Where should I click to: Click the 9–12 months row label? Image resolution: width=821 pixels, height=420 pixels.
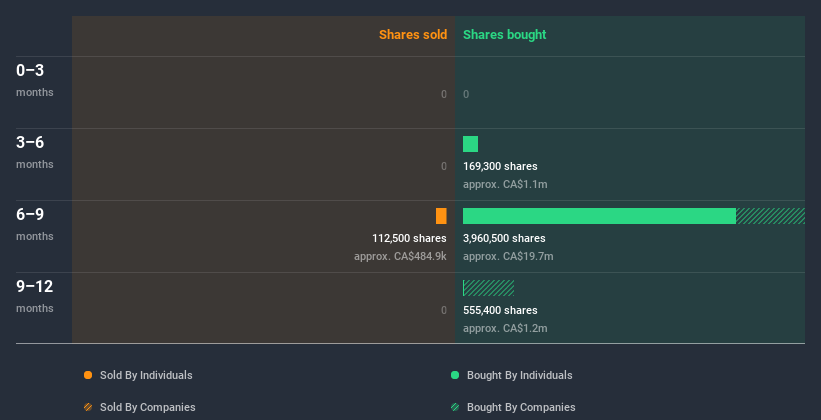click(35, 296)
